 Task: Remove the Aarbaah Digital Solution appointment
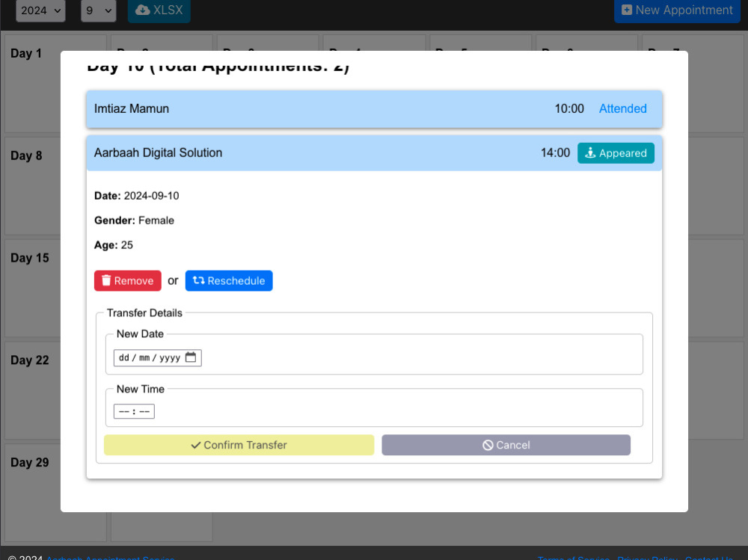pos(128,281)
